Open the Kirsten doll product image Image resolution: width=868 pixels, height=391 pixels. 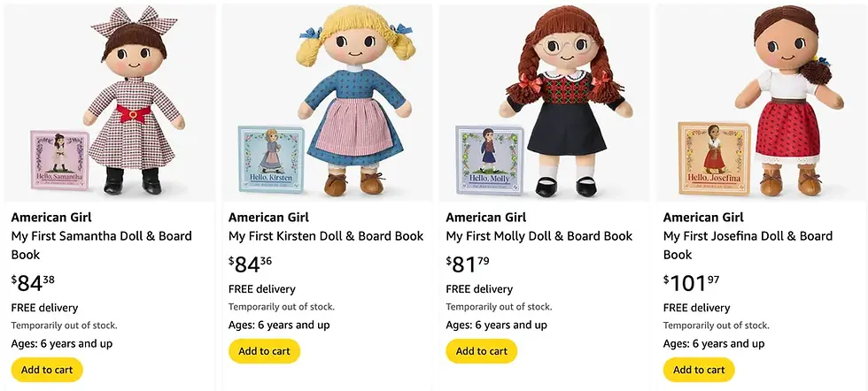tap(327, 102)
